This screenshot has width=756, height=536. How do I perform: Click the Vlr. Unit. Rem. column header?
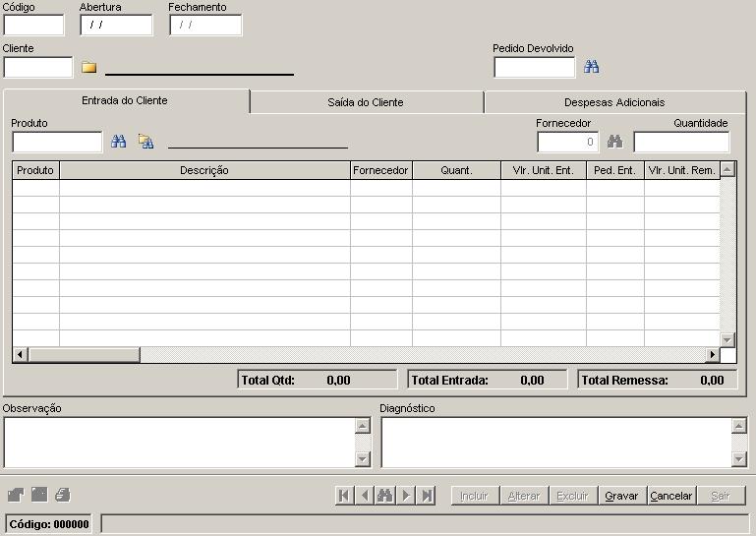(682, 170)
